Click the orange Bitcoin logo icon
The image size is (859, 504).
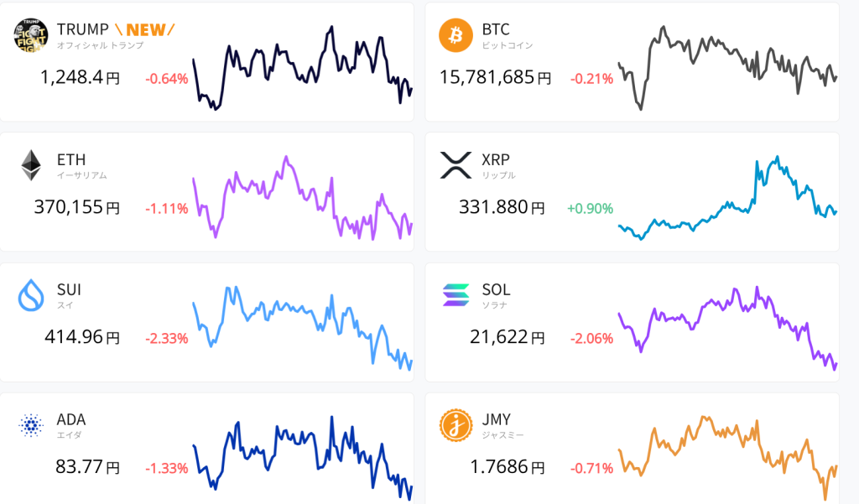tap(456, 34)
